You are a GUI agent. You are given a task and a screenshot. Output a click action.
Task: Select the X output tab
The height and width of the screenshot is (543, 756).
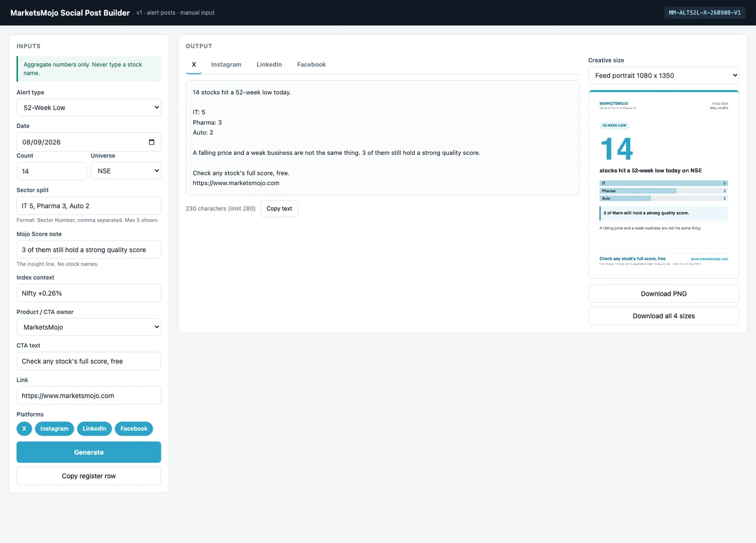point(194,64)
